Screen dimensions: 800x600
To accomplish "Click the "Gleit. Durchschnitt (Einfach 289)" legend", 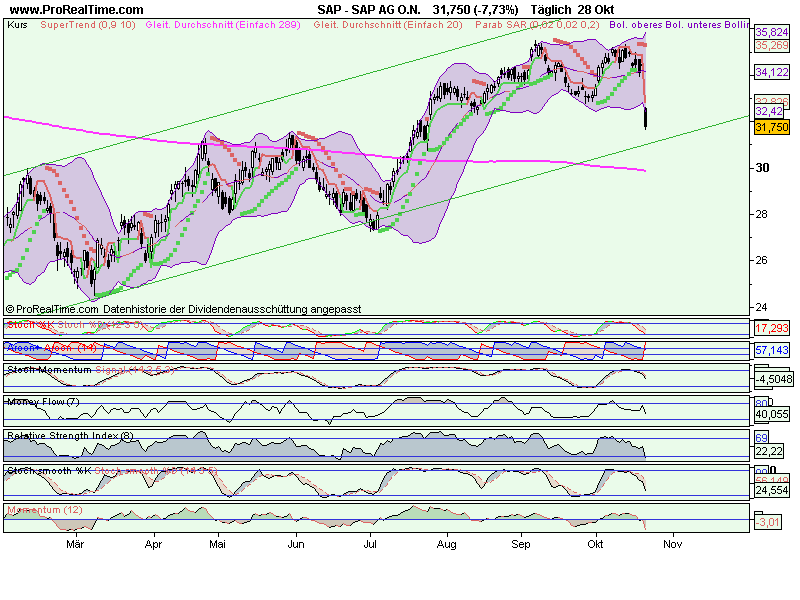I will coord(223,24).
